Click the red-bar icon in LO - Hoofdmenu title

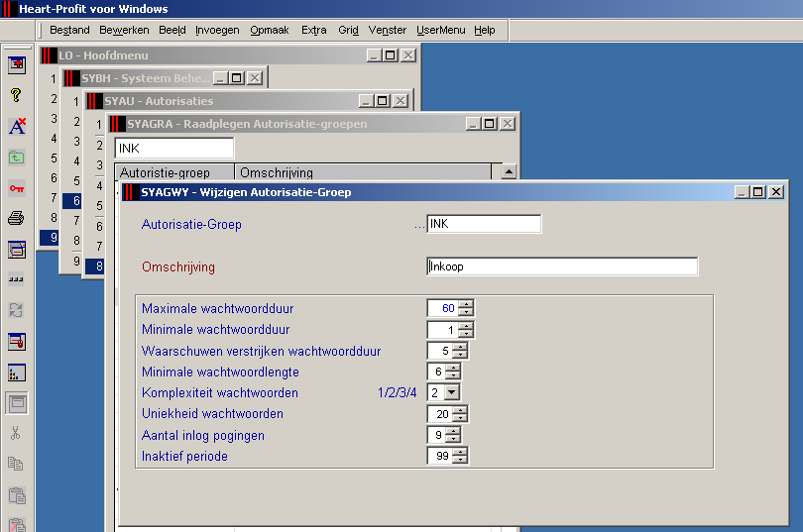point(48,55)
